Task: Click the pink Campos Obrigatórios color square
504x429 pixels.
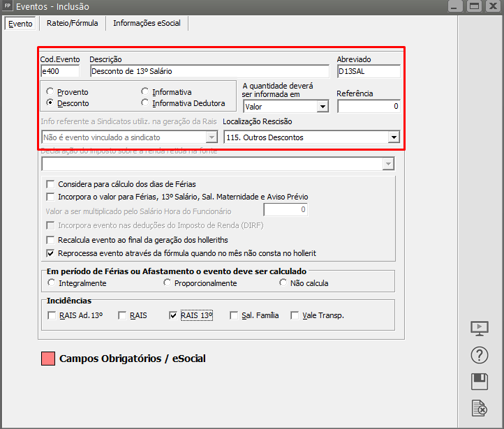Action: tap(48, 359)
